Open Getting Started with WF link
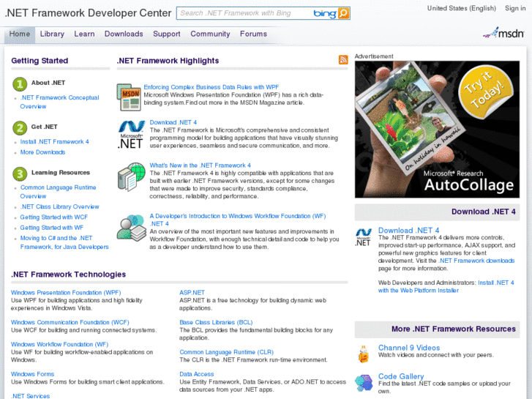Viewport: 532px width, 399px height. point(51,228)
